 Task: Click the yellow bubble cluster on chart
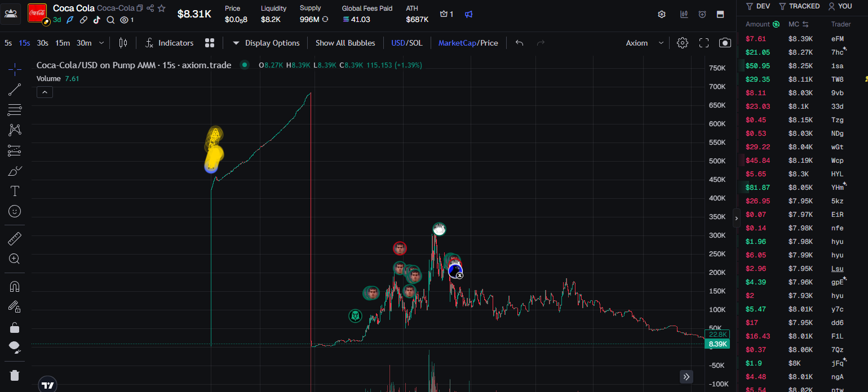[x=214, y=150]
